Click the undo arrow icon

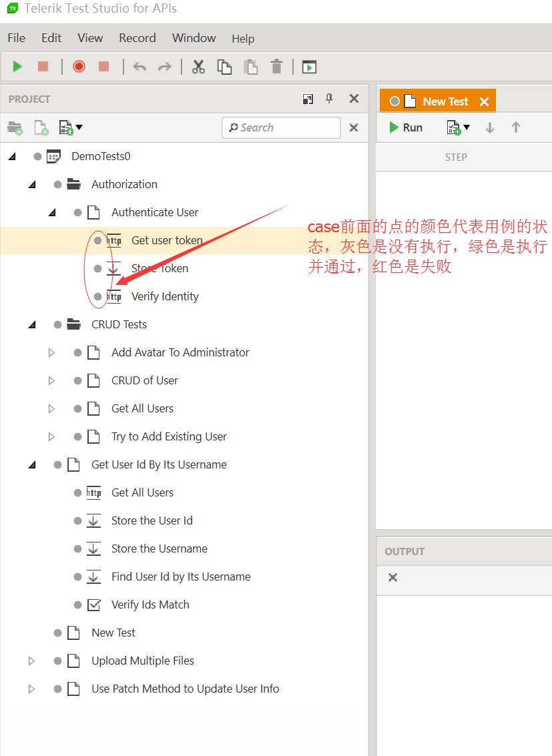(x=140, y=67)
